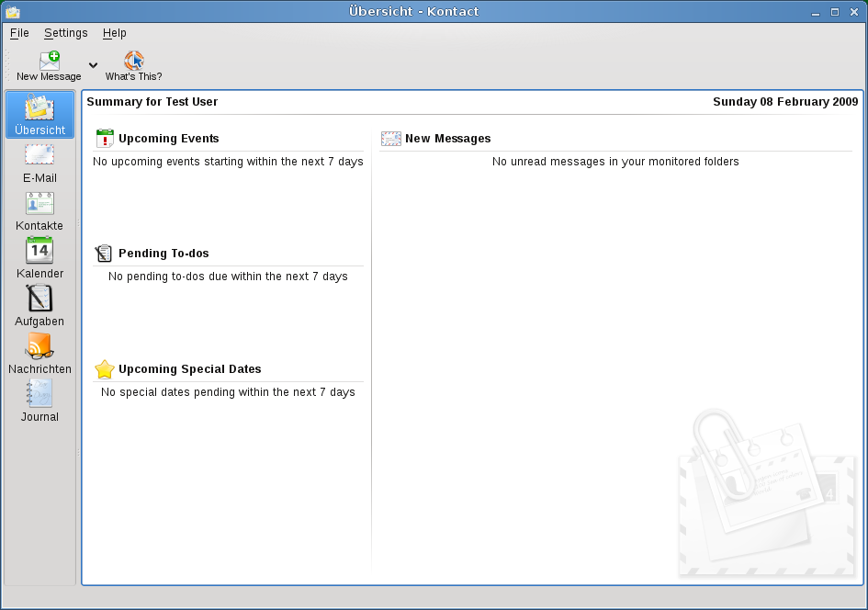Activate the What's This? help tool
The image size is (868, 610).
click(133, 66)
